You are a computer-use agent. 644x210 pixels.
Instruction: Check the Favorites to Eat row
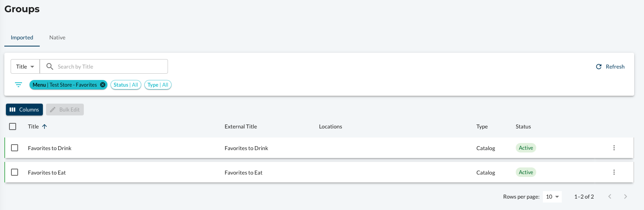pyautogui.click(x=15, y=172)
